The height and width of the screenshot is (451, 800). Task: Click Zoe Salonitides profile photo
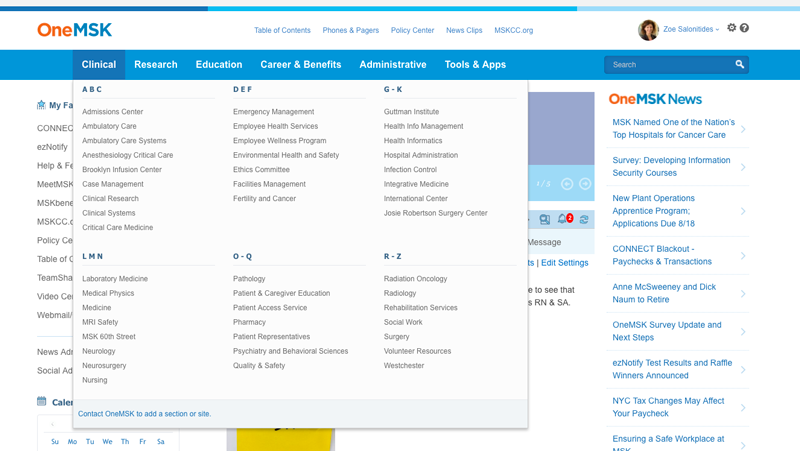648,30
